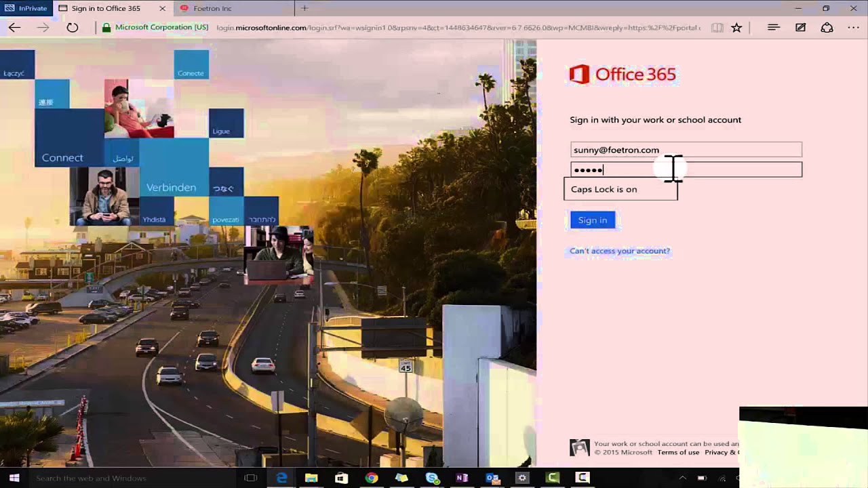Close the Sign in to Office 365 tab
Viewport: 868px width, 488px height.
(162, 8)
